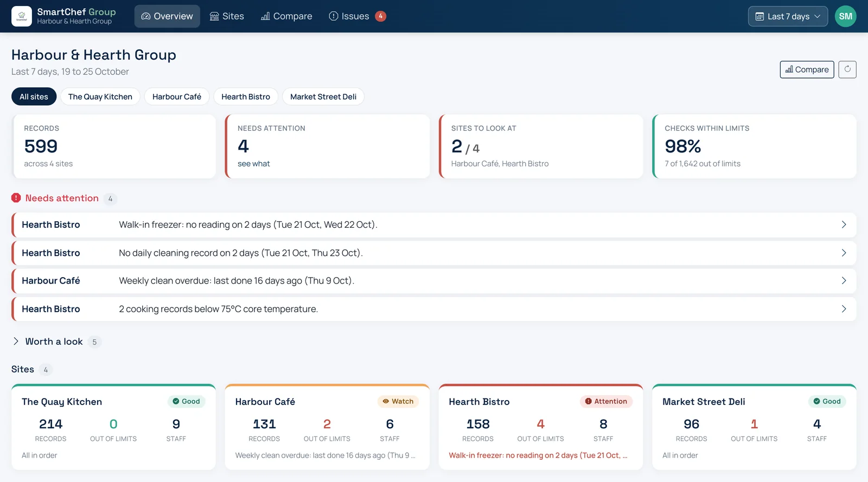Open chevron for Walk-in freezer issue row
This screenshot has width=868, height=482.
coord(844,224)
